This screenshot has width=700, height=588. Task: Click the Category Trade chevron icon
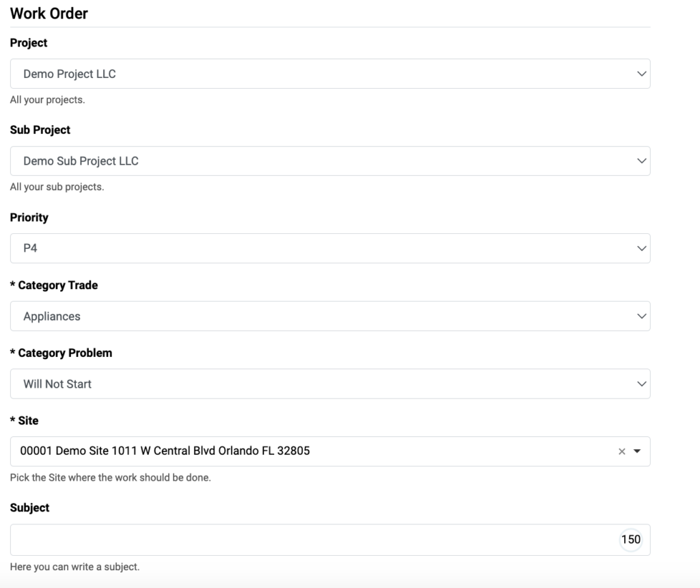(x=641, y=316)
